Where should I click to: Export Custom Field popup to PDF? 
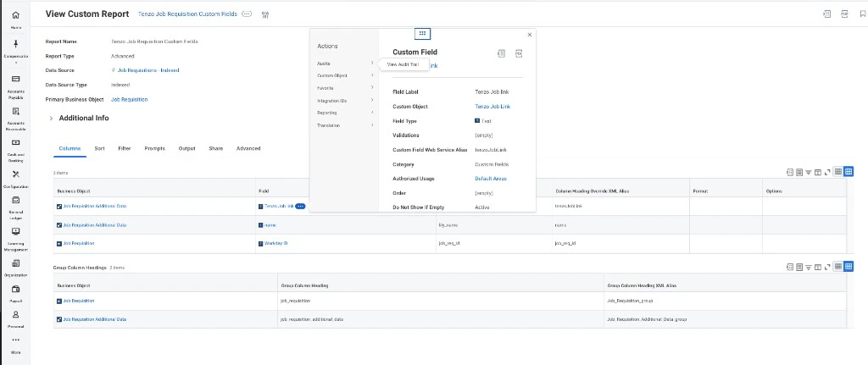click(x=519, y=53)
